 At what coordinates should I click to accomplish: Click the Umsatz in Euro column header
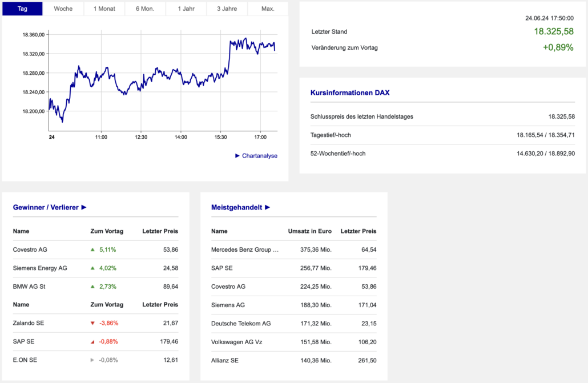click(x=310, y=231)
